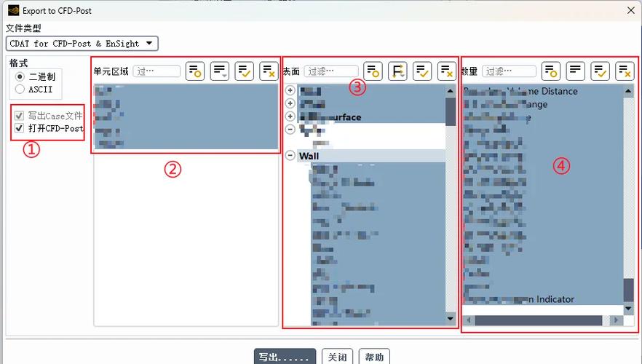642x364 pixels.
Task: Click scroll-up arrow of 数量 list
Action: pyautogui.click(x=628, y=91)
